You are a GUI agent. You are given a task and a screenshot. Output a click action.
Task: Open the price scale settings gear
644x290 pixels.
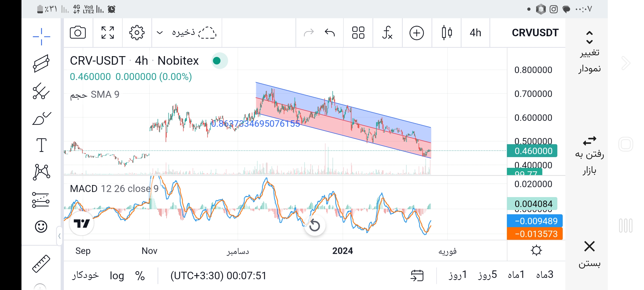[x=536, y=250]
